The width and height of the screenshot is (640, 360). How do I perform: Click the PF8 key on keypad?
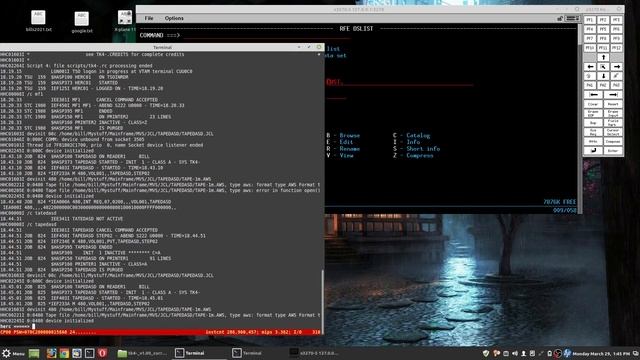point(603,39)
